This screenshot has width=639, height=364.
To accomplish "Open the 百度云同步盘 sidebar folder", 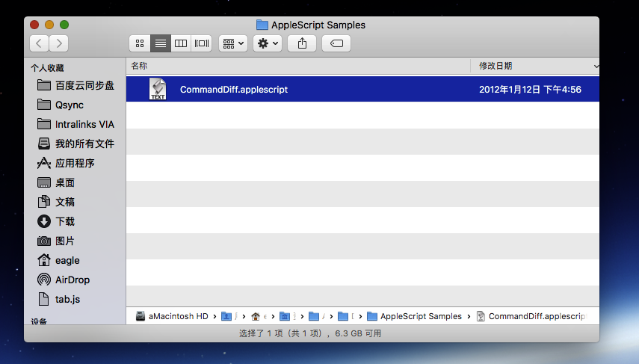I will (75, 85).
